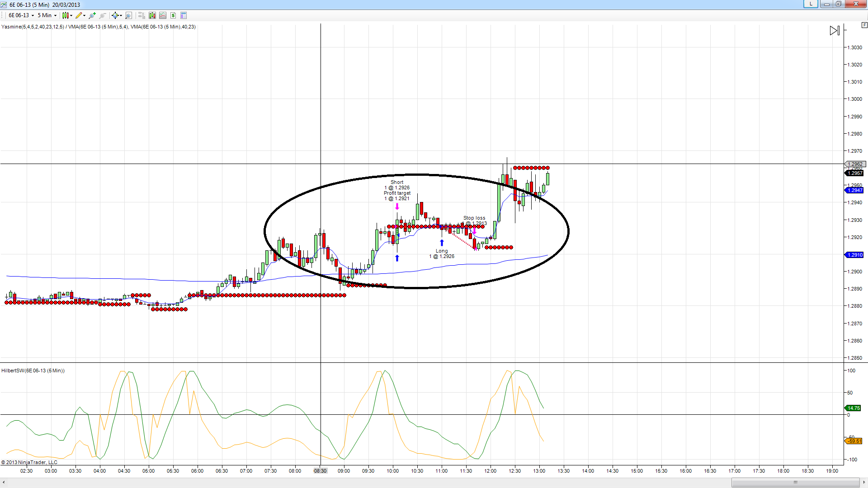Click the 1.2962 price marker on axis
Image resolution: width=868 pixels, height=488 pixels.
point(854,164)
